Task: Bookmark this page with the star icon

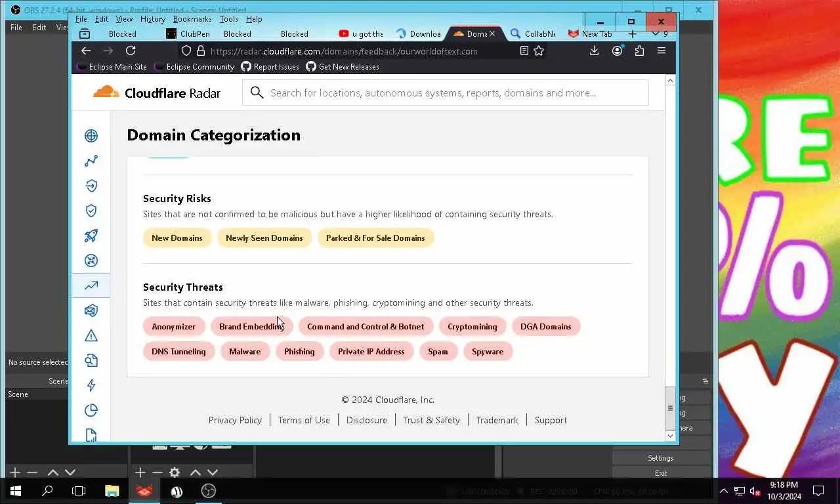Action: pyautogui.click(x=539, y=51)
